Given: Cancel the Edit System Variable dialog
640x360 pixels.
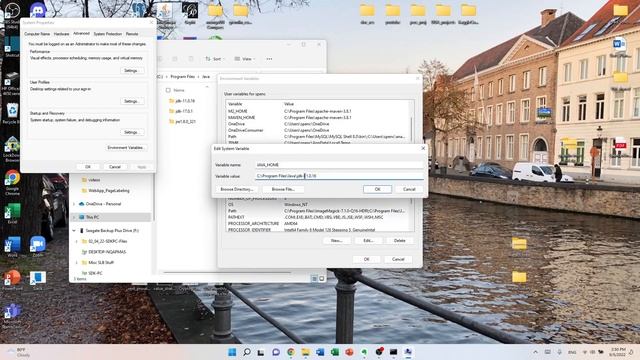Looking at the screenshot, I should pos(409,189).
